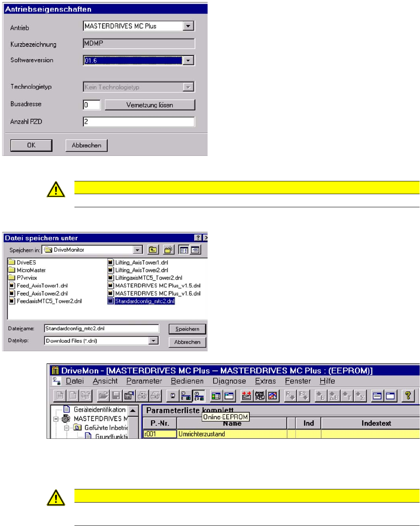Click the up-arrow T toolbar icon
Screen dimensions: 420x526
tap(347, 396)
